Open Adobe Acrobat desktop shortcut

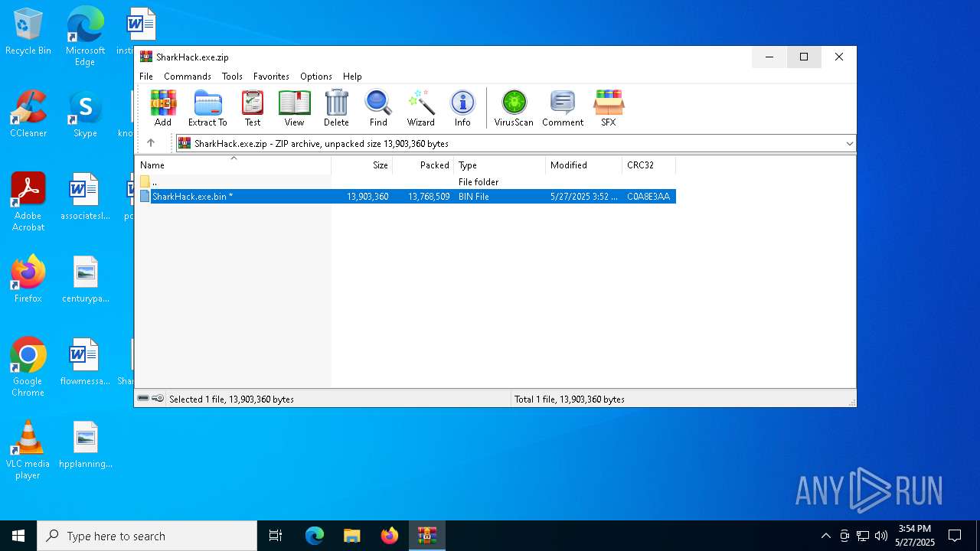[28, 202]
